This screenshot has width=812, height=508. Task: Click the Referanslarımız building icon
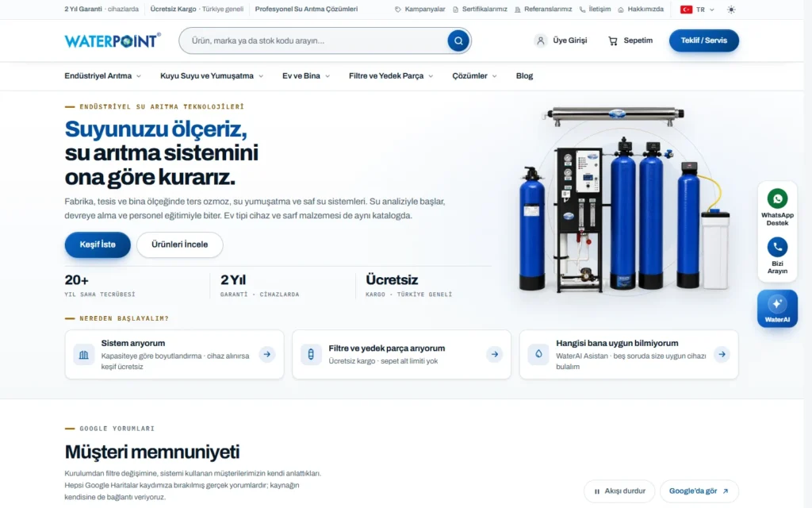517,10
